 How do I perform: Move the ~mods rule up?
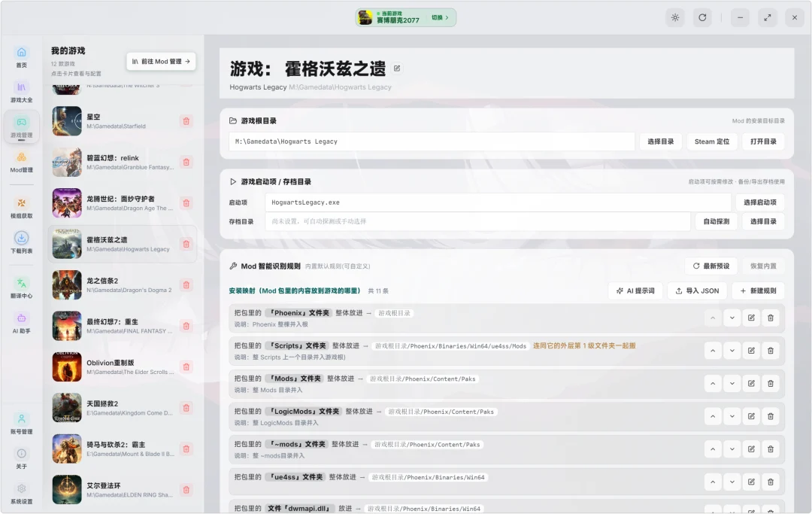click(713, 449)
